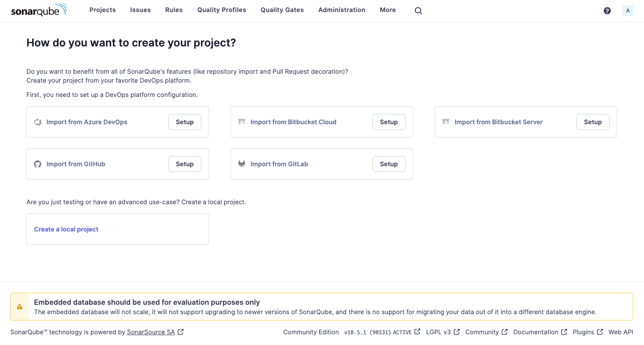The height and width of the screenshot is (345, 644).
Task: Click the SonarQube logo in the header
Action: tap(39, 10)
